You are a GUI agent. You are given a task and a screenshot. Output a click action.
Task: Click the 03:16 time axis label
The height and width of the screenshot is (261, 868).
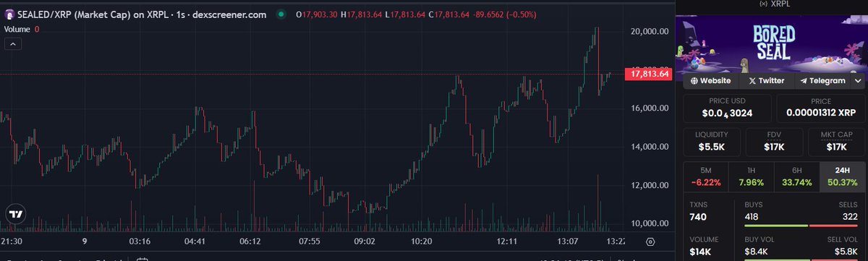coord(139,241)
